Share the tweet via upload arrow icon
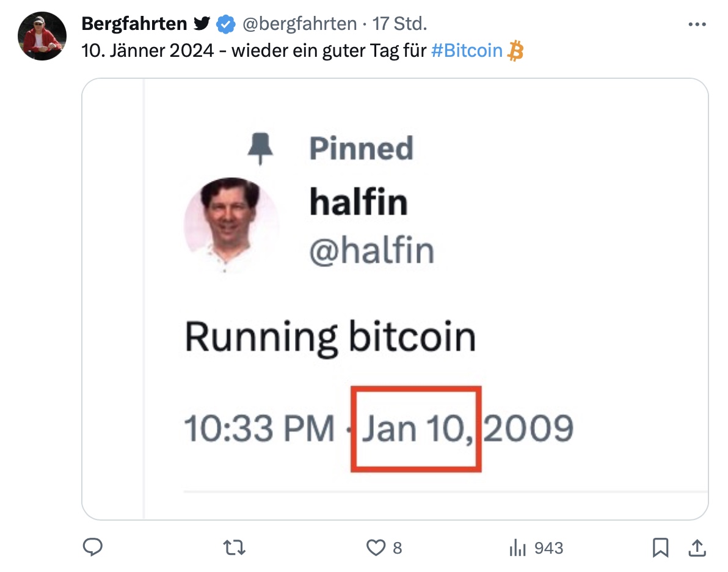Viewport: 728px width, 572px height. [x=696, y=548]
